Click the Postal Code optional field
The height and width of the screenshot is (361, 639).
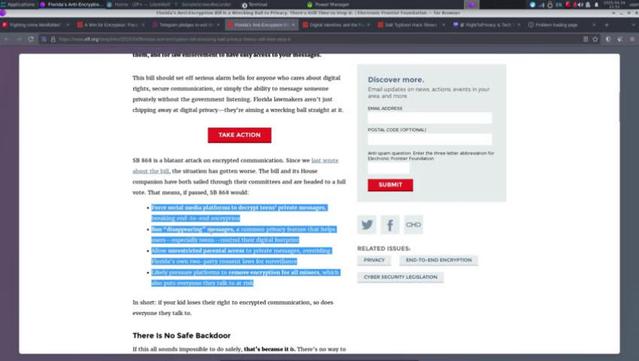pos(430,139)
